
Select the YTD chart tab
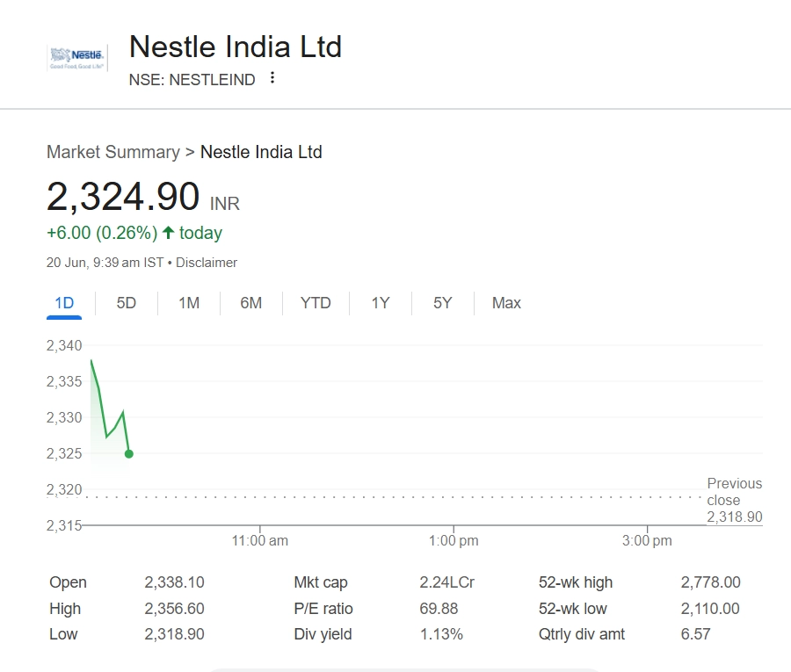coord(316,303)
